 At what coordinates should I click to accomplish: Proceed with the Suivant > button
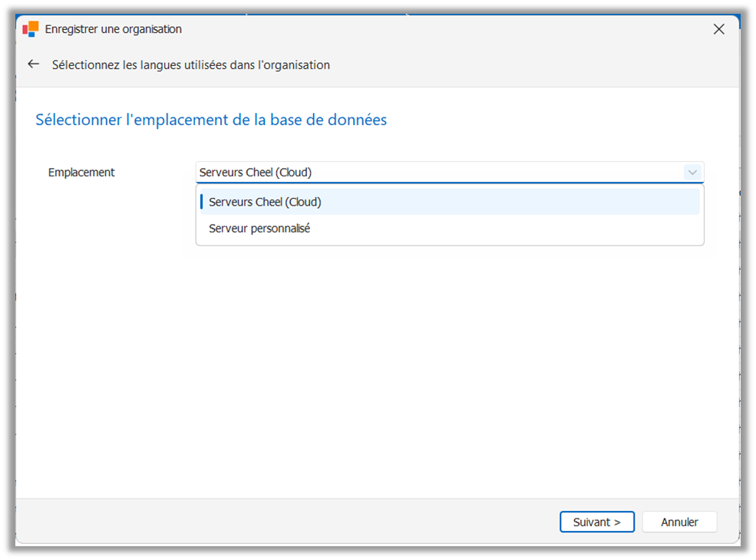tap(597, 522)
